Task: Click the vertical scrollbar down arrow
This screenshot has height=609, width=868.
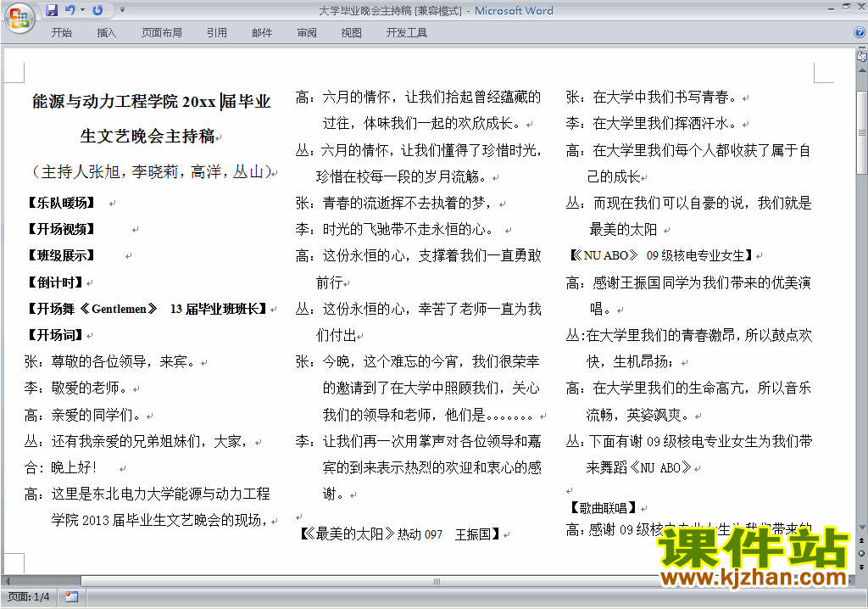Action: click(x=861, y=528)
